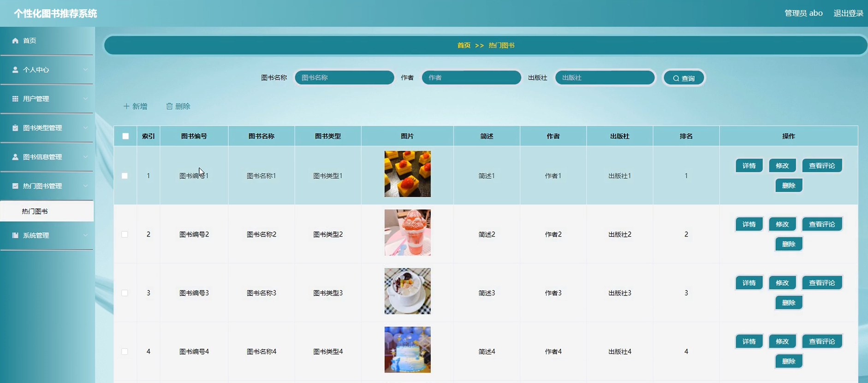Click the 个性化图书推荐系统 title
The width and height of the screenshot is (868, 383).
(x=55, y=13)
